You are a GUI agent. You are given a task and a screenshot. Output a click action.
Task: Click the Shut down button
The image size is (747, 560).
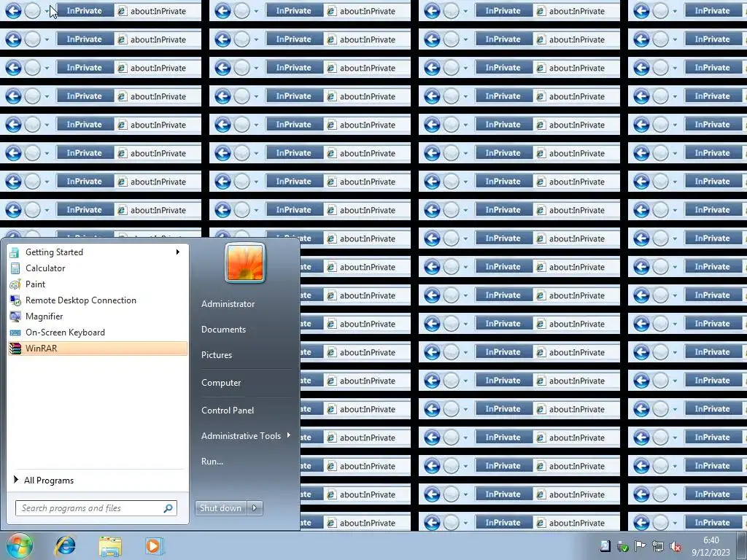pyautogui.click(x=221, y=508)
